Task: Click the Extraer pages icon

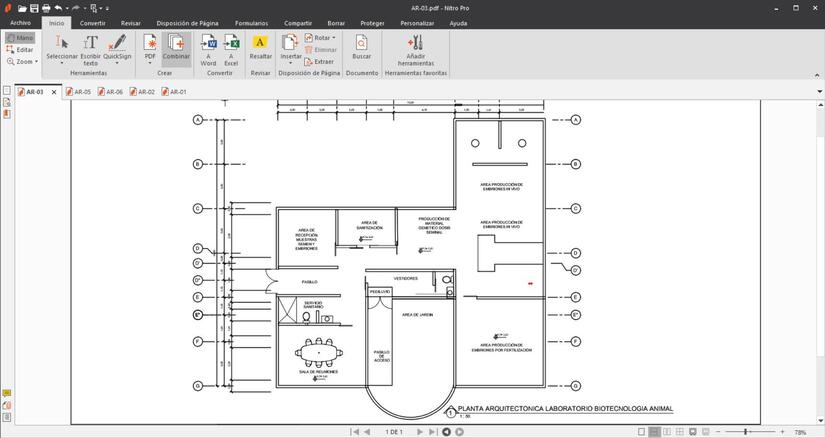Action: (319, 61)
